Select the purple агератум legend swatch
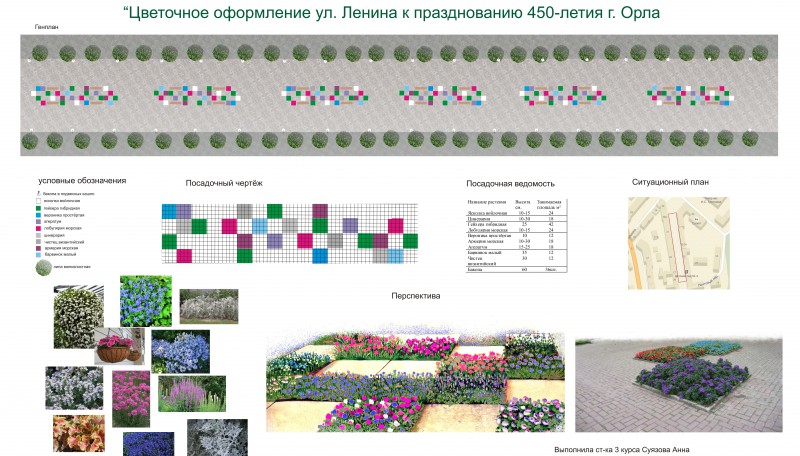800x456 pixels. pos(38,221)
